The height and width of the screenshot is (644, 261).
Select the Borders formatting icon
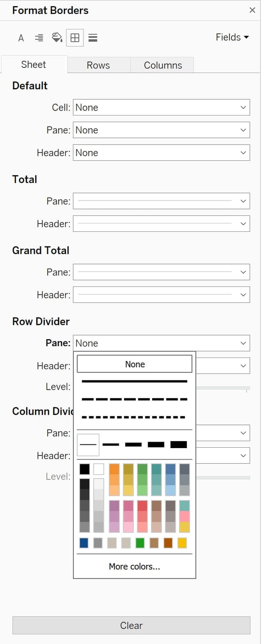click(75, 38)
